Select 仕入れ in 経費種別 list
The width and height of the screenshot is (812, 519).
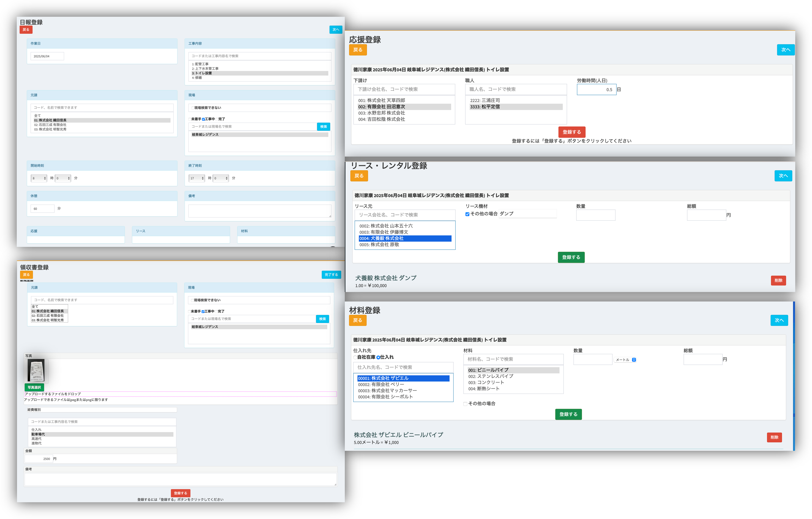point(102,430)
